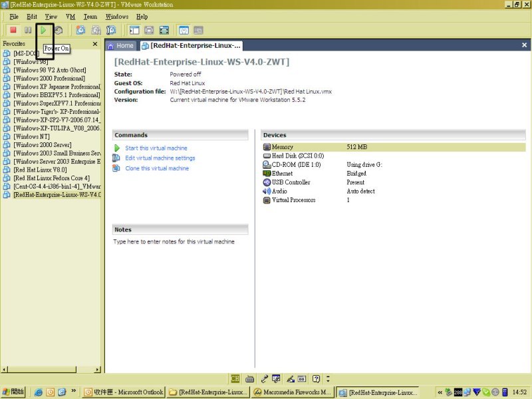Click the favorites scrollbar left arrow
This screenshot has height=399, width=532.
tap(5, 370)
